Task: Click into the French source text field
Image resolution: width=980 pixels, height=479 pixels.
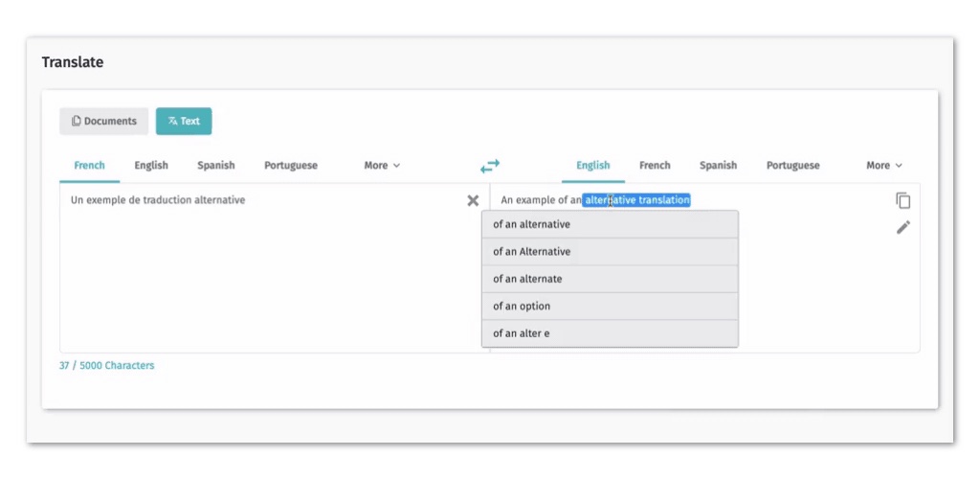Action: (x=275, y=267)
